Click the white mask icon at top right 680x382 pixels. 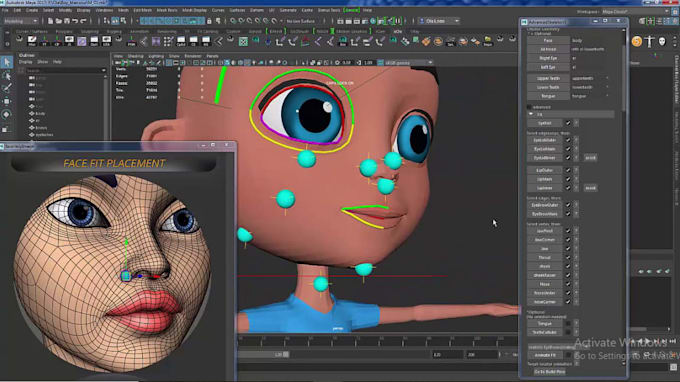(662, 41)
